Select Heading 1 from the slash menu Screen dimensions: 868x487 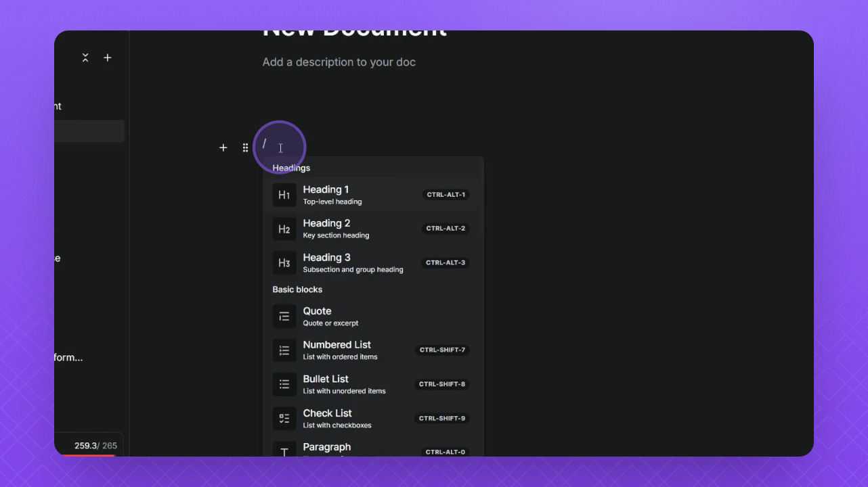click(x=371, y=195)
